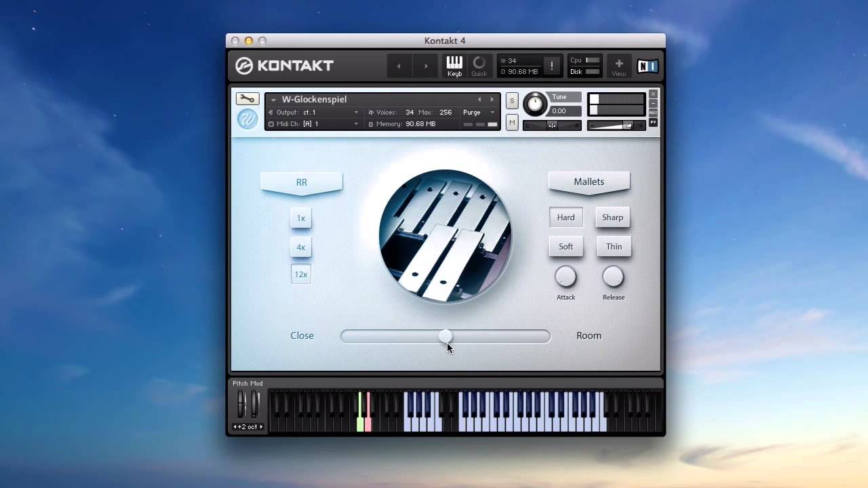868x488 pixels.
Task: Click the Disk meter in the header
Action: pyautogui.click(x=585, y=72)
